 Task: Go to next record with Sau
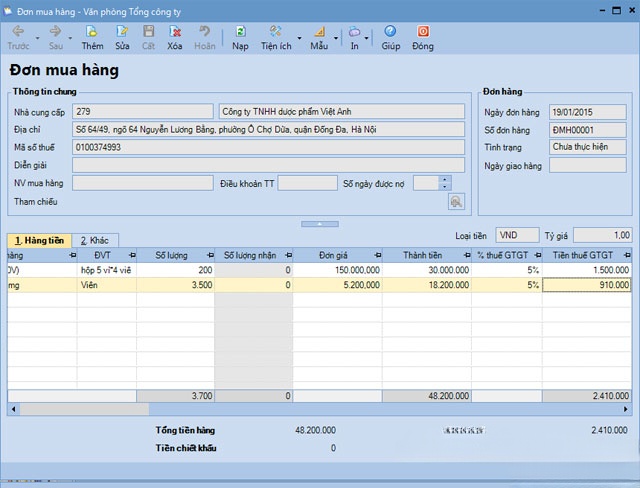[x=56, y=37]
